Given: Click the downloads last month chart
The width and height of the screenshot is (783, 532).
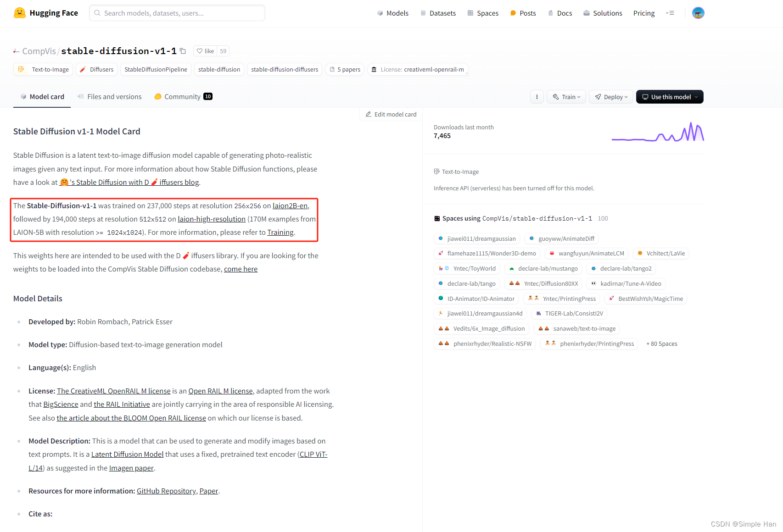Looking at the screenshot, I should click(x=658, y=132).
